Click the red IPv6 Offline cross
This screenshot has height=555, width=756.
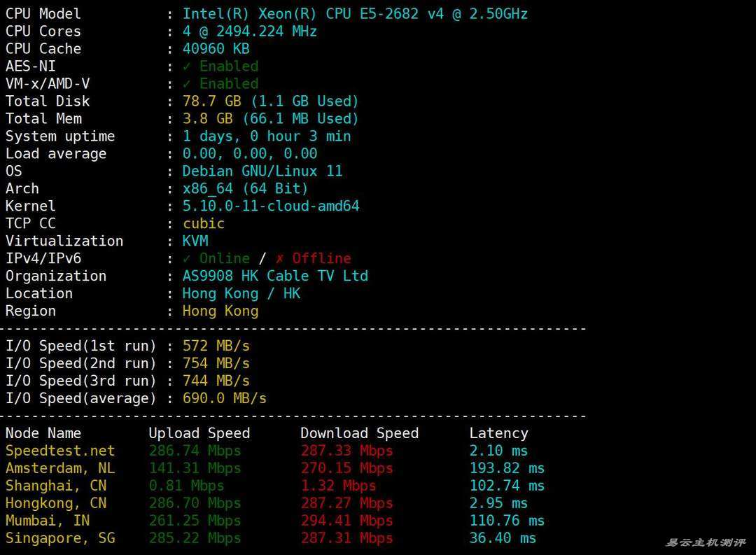(x=279, y=259)
